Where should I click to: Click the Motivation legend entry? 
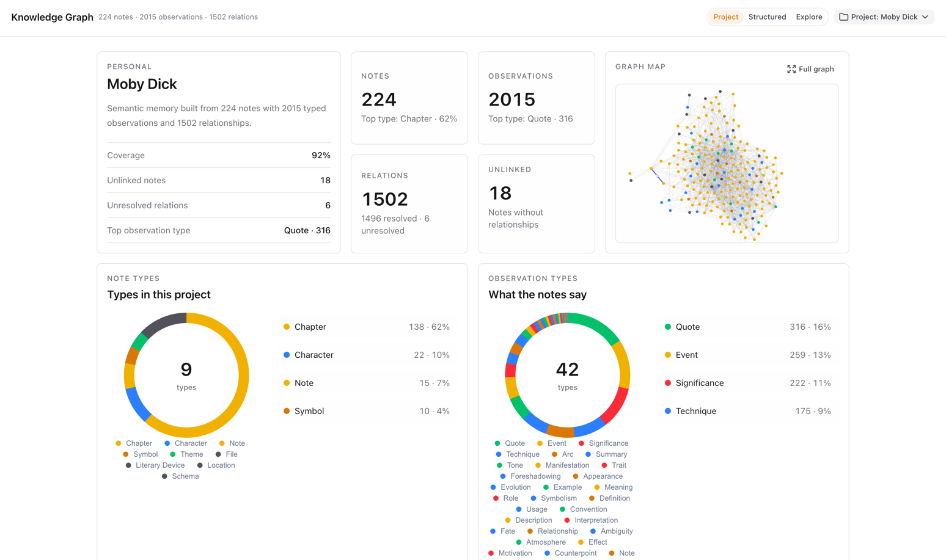coord(510,553)
